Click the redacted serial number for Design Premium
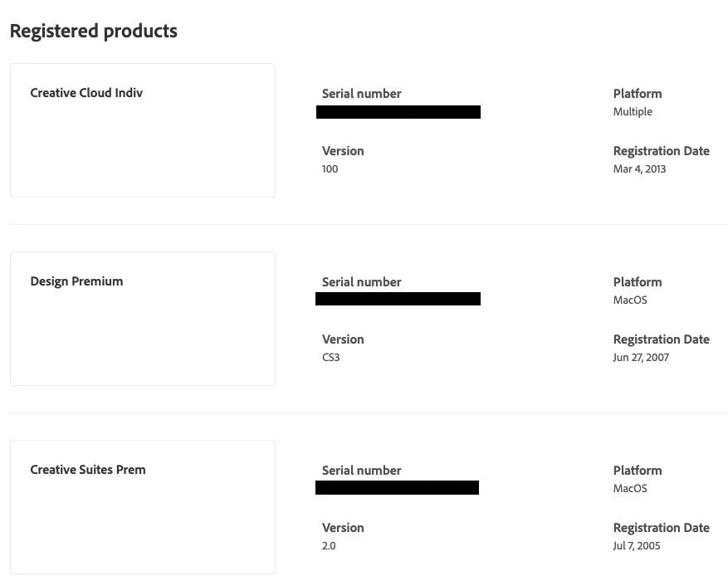728x576 pixels. point(398,299)
